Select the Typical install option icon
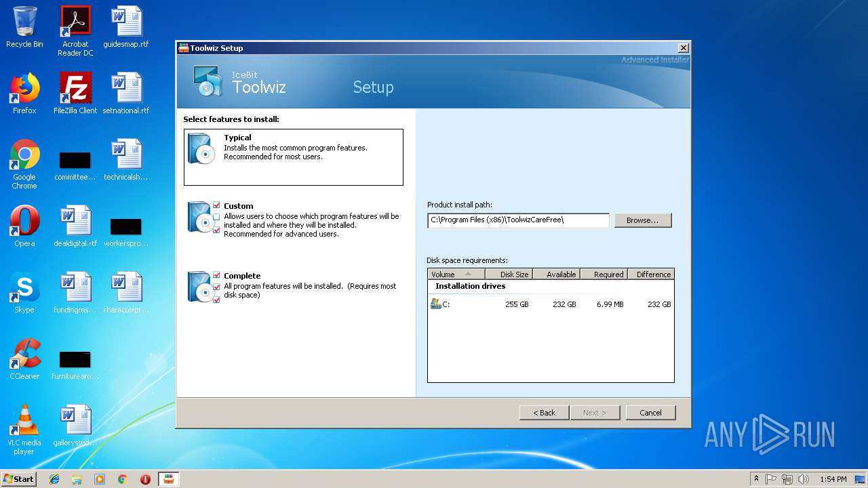The height and width of the screenshot is (488, 868). 203,148
